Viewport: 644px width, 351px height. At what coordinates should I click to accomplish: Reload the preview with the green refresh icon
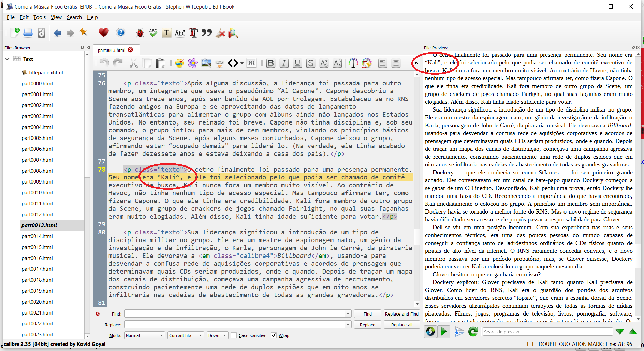tap(473, 331)
